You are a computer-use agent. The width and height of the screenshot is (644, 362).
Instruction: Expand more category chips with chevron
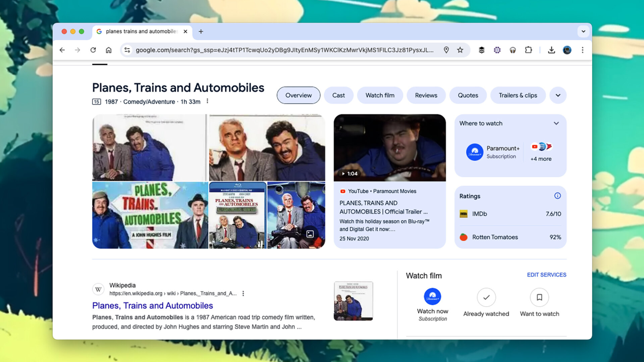[x=558, y=95]
